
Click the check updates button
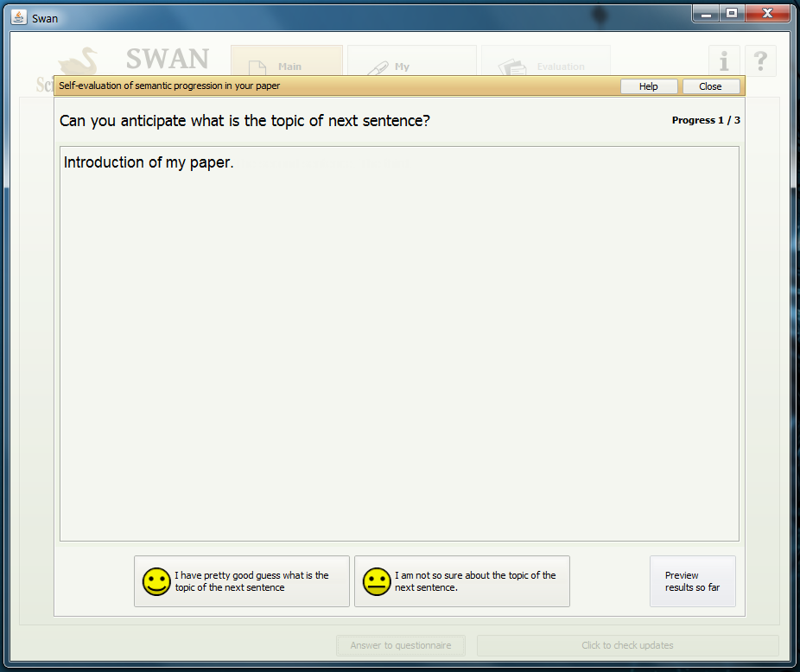[627, 645]
